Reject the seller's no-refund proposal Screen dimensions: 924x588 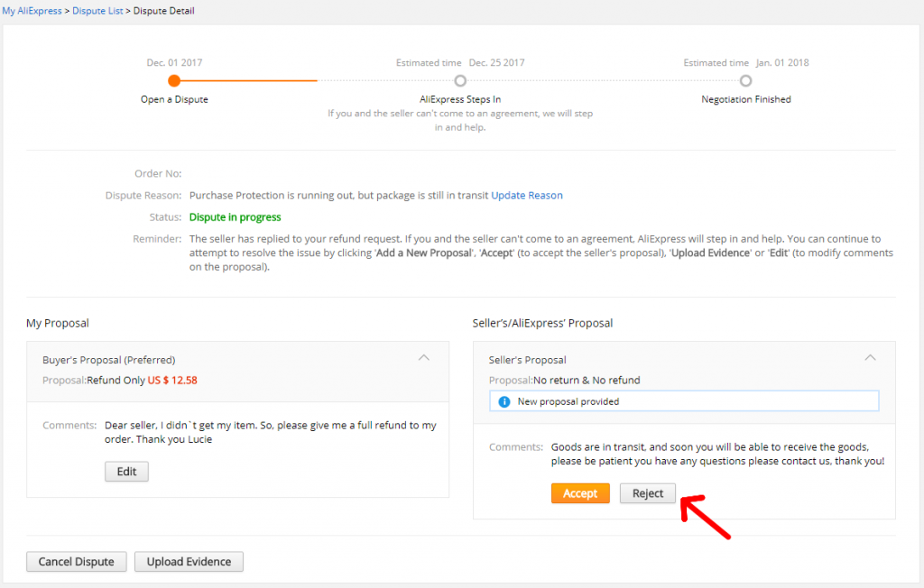pos(647,493)
